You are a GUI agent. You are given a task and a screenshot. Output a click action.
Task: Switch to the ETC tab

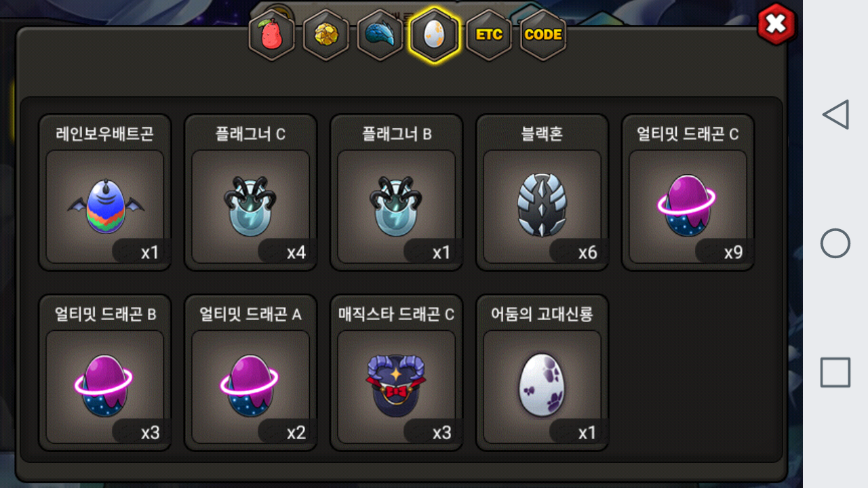tap(488, 35)
